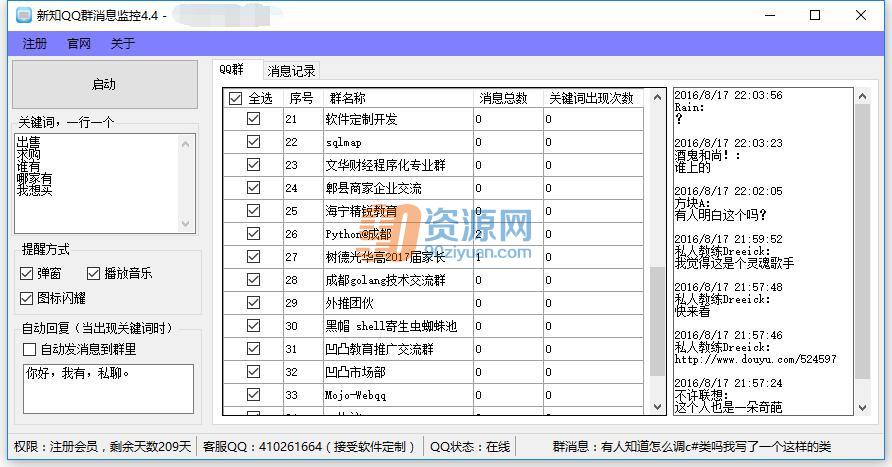Click sequence number 26 cell
The image size is (892, 467).
coord(303,234)
